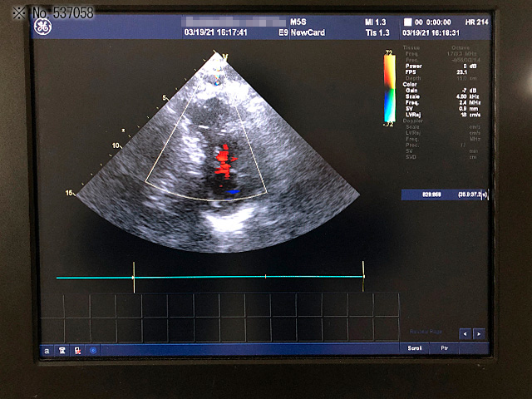Click the dimmed 'Doppler' section heading
The height and width of the screenshot is (399, 532).
pos(413,121)
